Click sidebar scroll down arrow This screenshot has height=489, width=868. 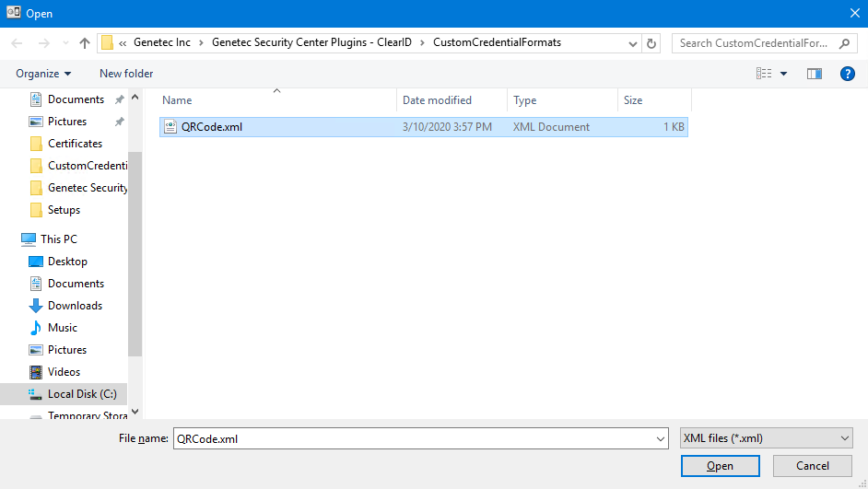(x=135, y=412)
